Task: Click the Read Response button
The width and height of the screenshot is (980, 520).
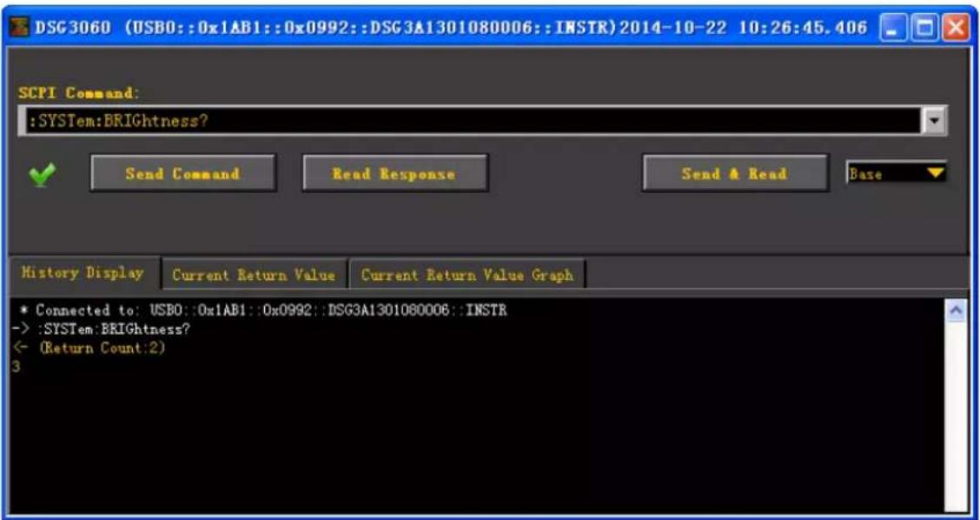Action: (x=395, y=173)
